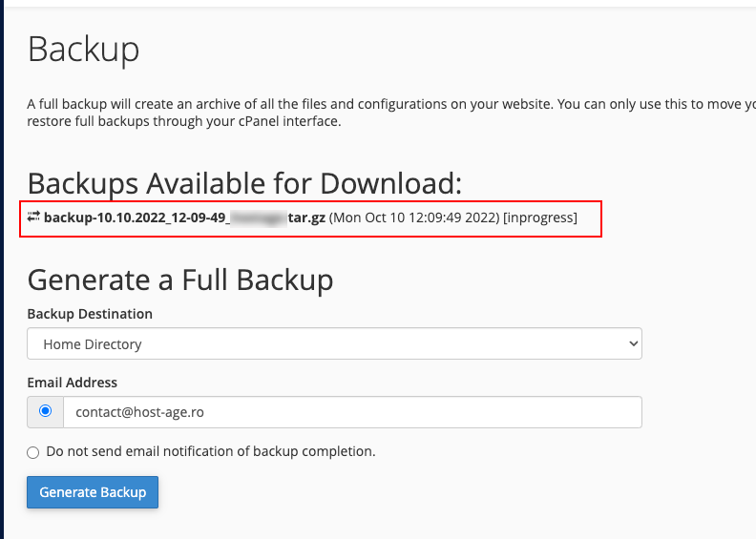Click the dark blue left sidebar strip
Screen dimensions: 756x539
click(2, 286)
